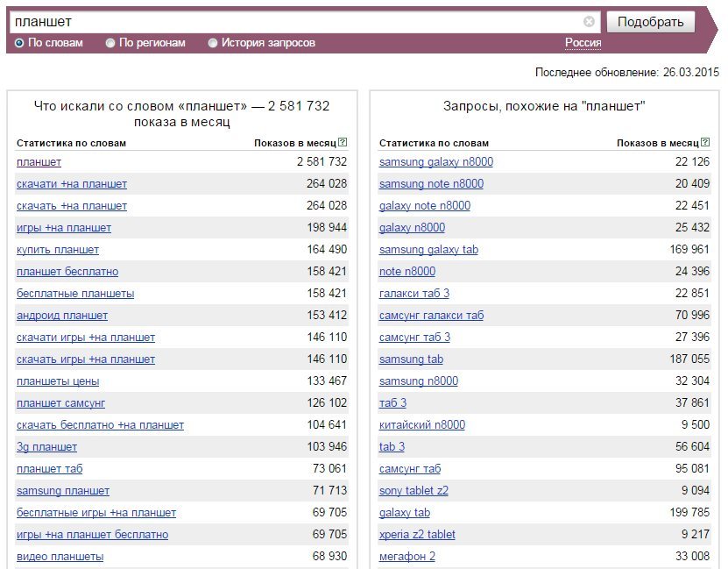This screenshot has height=569, width=728.
Task: Clear the search field with the X icon
Action: (x=589, y=21)
